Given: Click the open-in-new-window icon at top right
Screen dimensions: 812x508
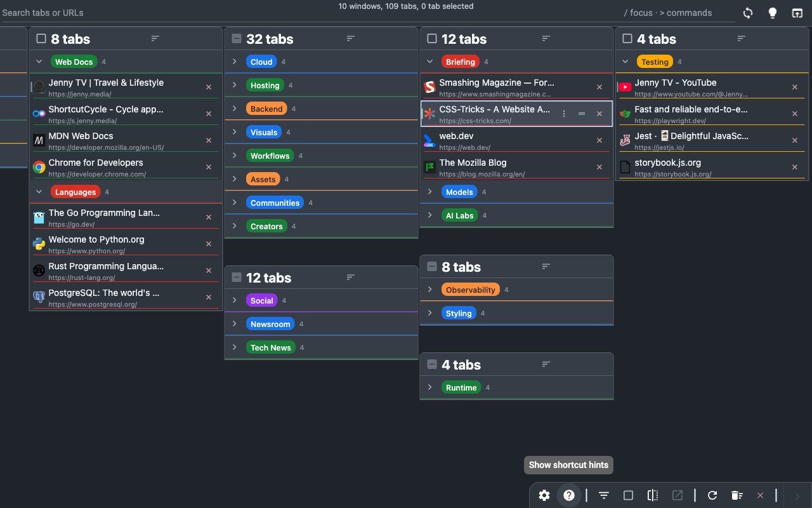Looking at the screenshot, I should [797, 13].
